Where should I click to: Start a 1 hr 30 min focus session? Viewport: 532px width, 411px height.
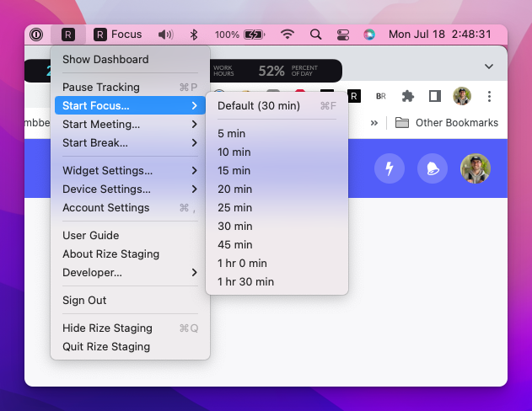coord(277,281)
